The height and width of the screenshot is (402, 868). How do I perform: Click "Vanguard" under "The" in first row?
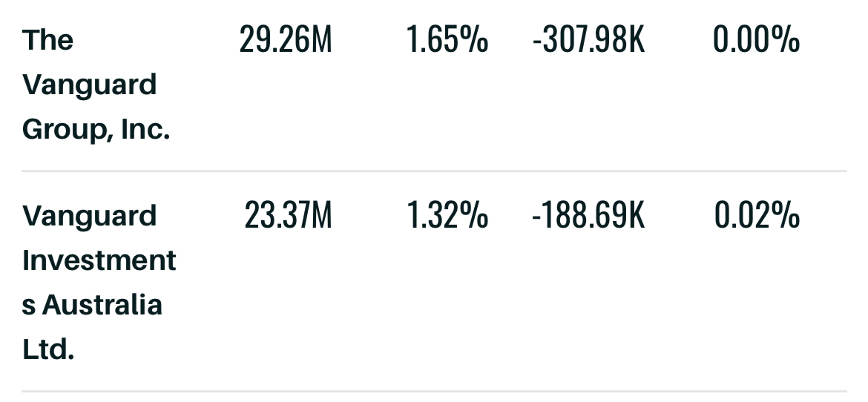(x=90, y=85)
